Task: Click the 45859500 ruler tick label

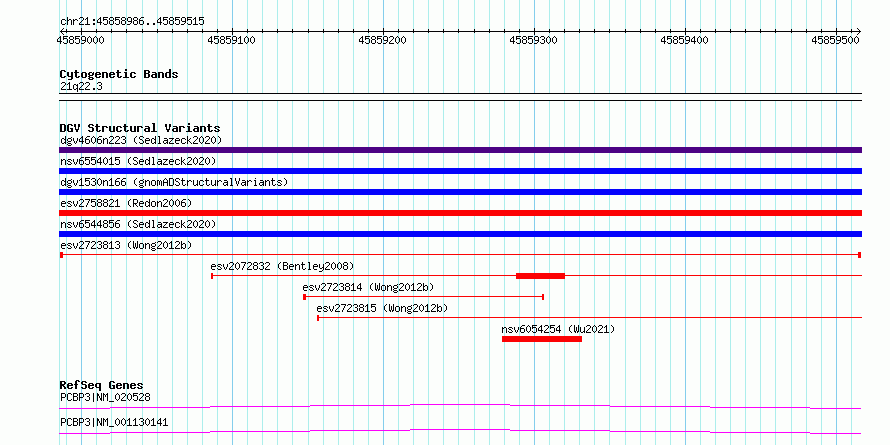Action: [x=836, y=40]
